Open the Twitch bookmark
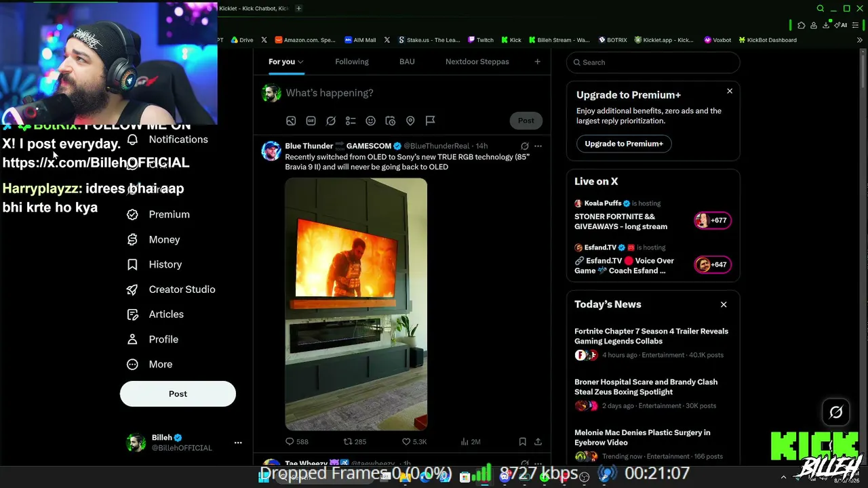The width and height of the screenshot is (868, 488). tap(481, 40)
